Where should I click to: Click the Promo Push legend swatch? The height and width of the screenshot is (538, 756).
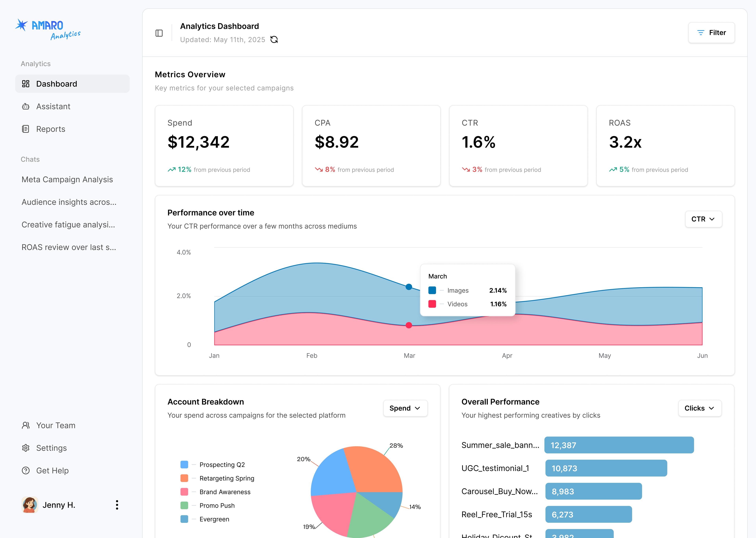click(x=184, y=505)
